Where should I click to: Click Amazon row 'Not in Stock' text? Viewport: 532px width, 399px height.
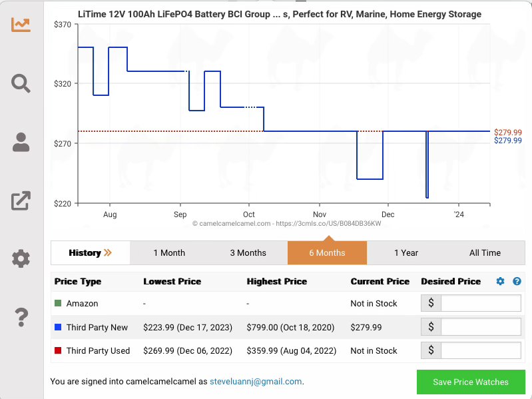[x=374, y=303]
